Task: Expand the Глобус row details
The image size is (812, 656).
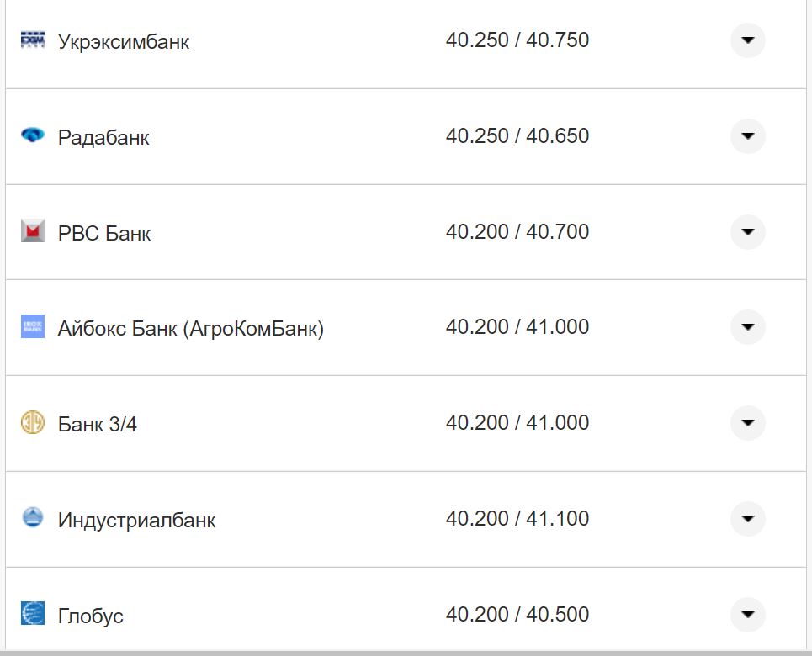Action: [747, 615]
